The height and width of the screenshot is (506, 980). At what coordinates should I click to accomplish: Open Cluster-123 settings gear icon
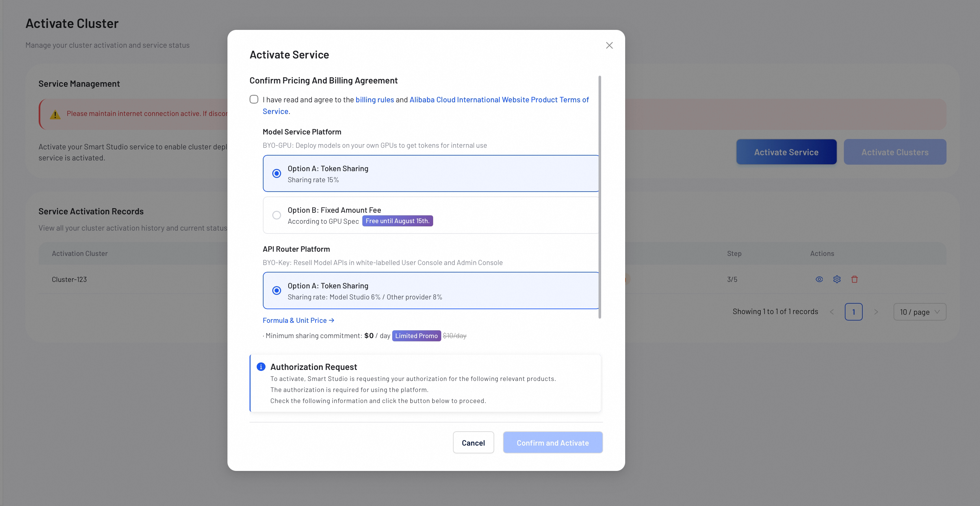[x=837, y=279]
